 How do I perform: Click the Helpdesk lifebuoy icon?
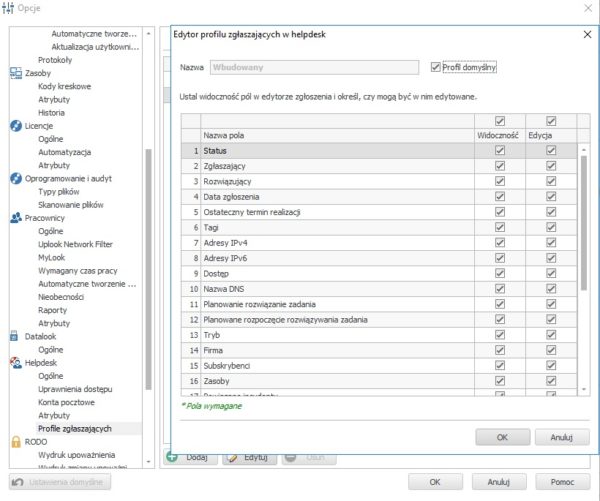16,362
